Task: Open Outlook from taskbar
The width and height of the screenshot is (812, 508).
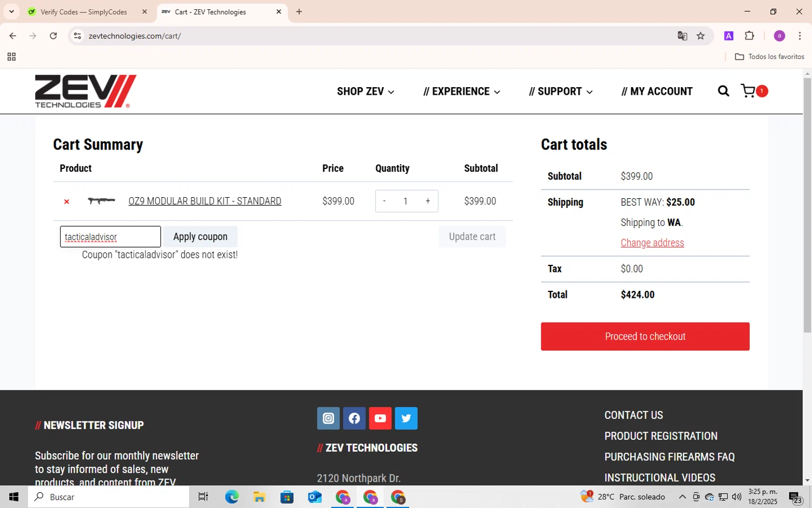Action: [315, 497]
